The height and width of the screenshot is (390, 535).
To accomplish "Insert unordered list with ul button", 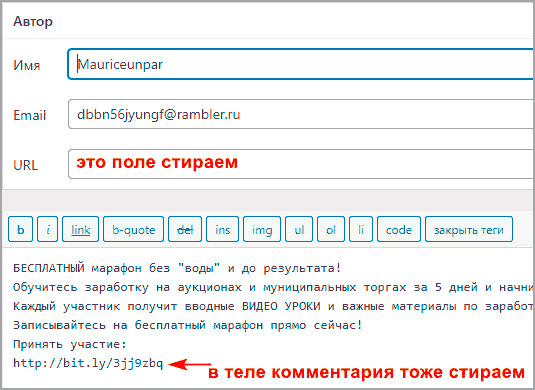I will (x=299, y=229).
